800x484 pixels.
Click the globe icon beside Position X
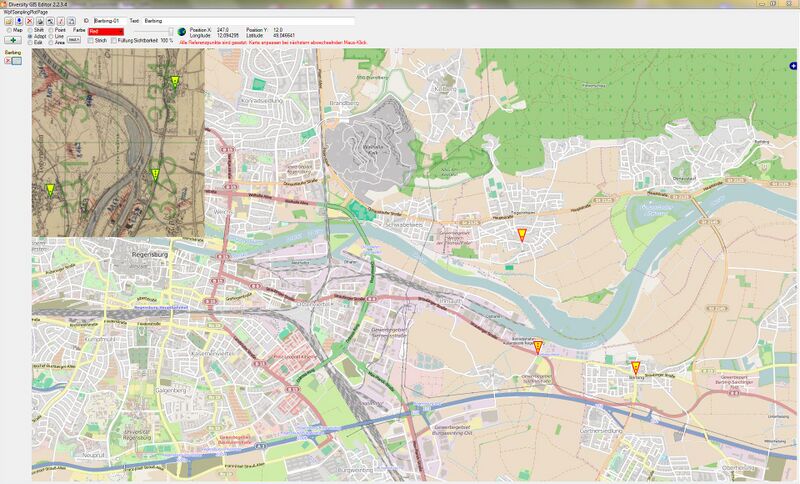182,32
